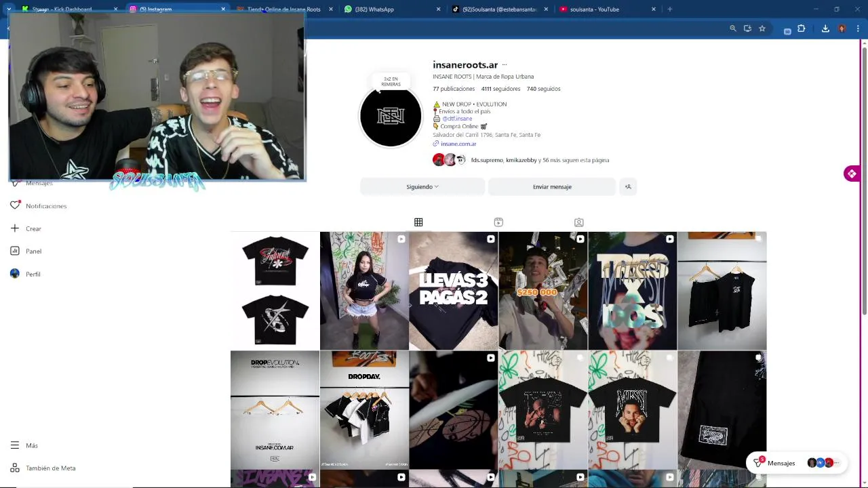Close the soulsanta YouTube tab
The width and height of the screenshot is (868, 488).
(654, 9)
